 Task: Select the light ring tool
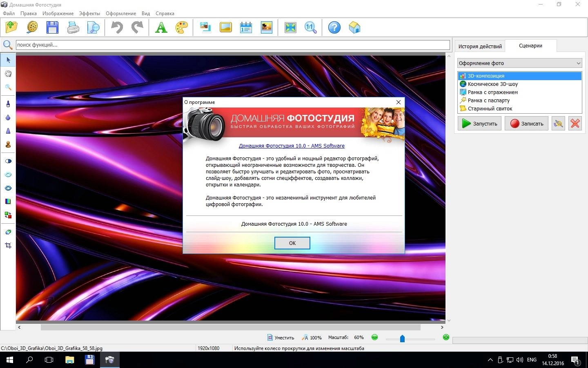tap(8, 175)
